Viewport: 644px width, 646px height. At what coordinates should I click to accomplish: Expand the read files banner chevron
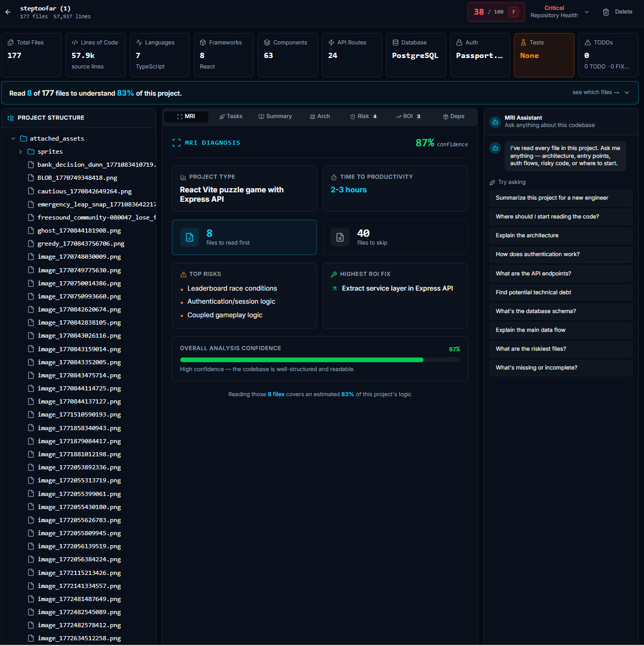point(627,93)
